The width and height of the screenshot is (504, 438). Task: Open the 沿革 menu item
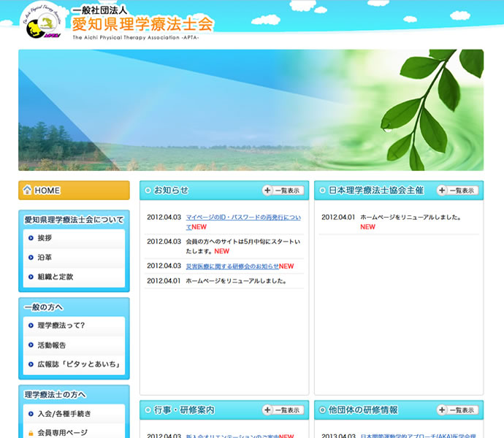(x=74, y=258)
